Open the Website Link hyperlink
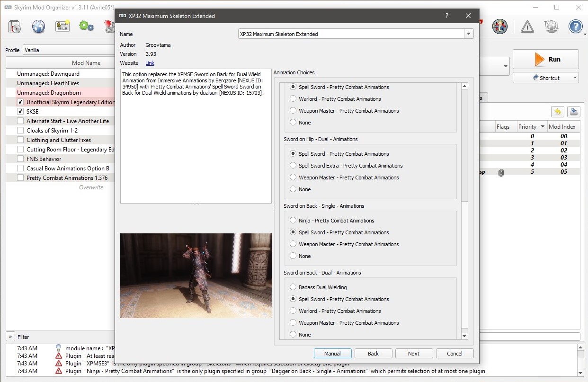Image resolution: width=588 pixels, height=382 pixels. (x=150, y=63)
